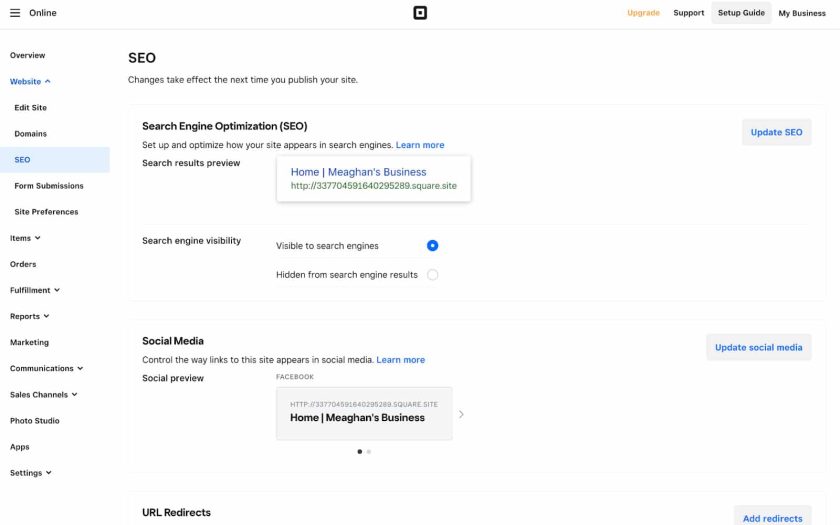The height and width of the screenshot is (525, 840).
Task: Go to Domains in sidebar
Action: [x=31, y=133]
